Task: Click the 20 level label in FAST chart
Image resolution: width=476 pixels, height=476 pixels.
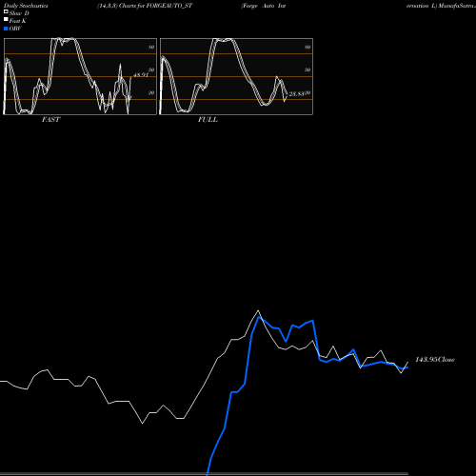Action: tap(151, 92)
